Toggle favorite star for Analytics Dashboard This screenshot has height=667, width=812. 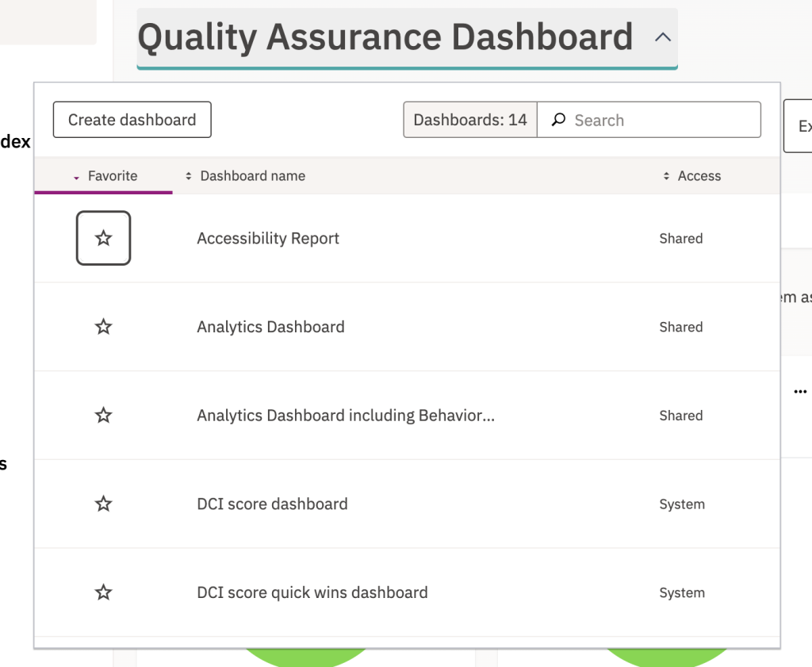click(x=103, y=327)
